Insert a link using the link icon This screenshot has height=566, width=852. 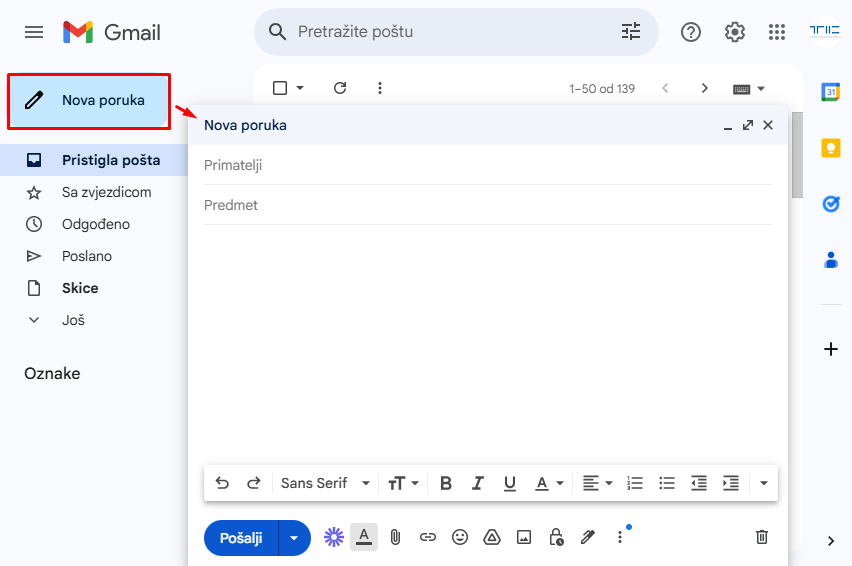point(428,537)
